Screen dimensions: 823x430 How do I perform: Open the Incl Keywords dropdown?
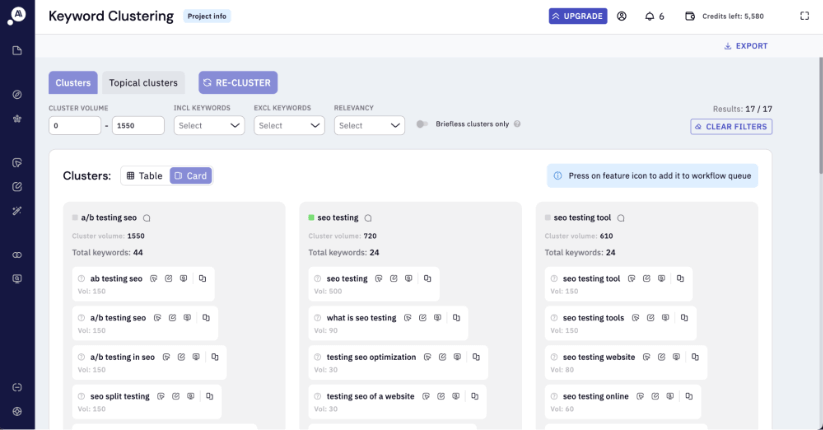[209, 126]
